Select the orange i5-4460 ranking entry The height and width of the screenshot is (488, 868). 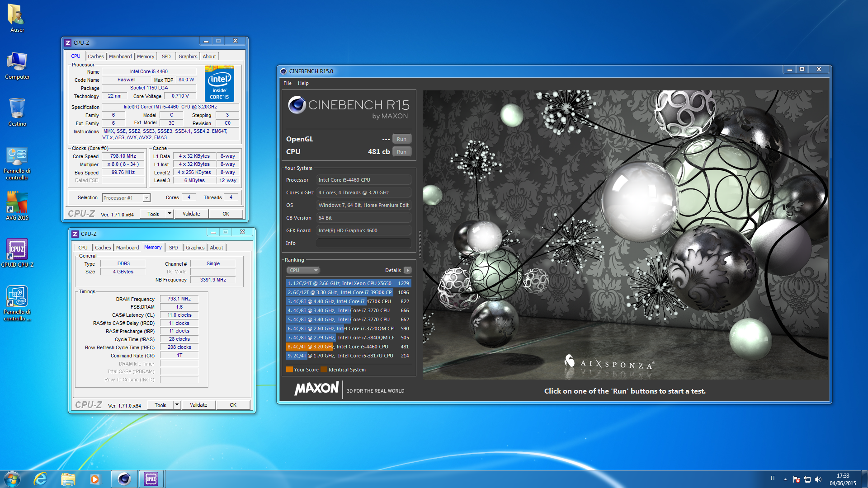(x=348, y=347)
